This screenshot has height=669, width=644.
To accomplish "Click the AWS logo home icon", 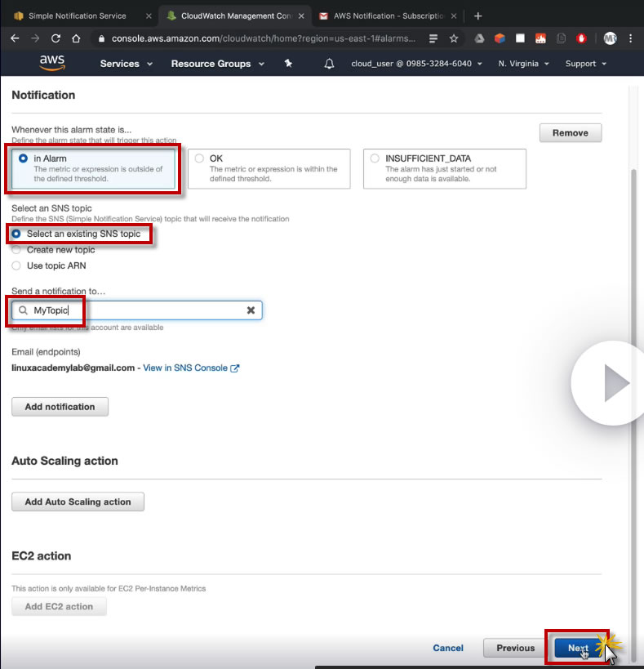I will (52, 63).
